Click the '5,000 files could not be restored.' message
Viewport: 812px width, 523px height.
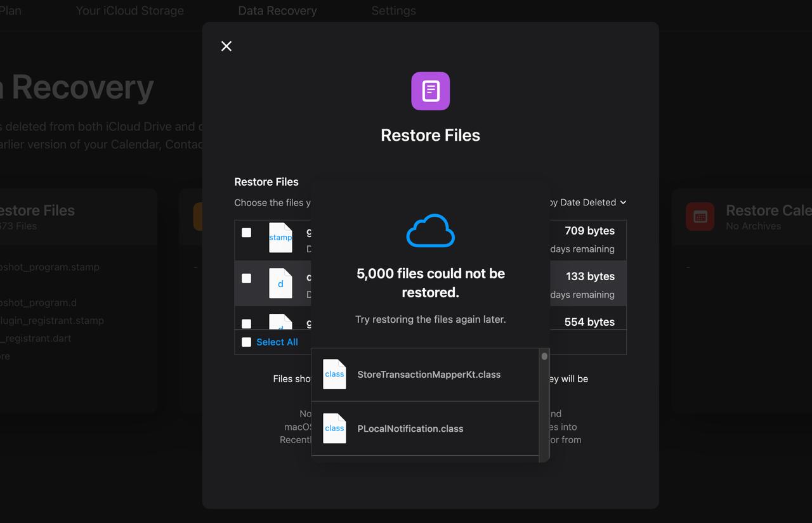[x=431, y=283]
